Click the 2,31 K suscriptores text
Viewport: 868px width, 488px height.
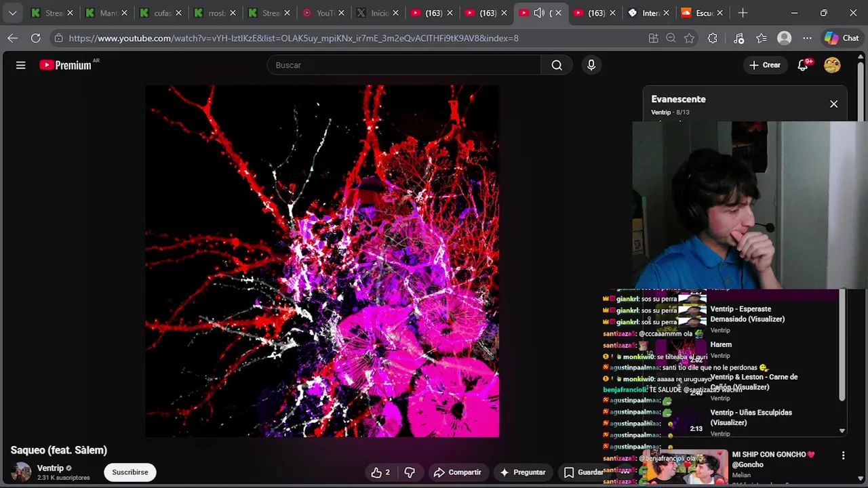[x=64, y=478]
